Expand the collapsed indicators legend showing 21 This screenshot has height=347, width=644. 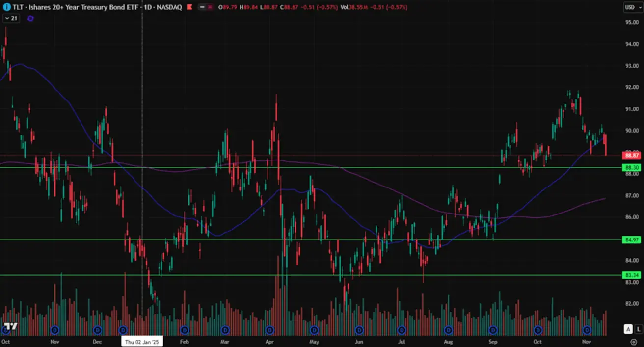click(x=10, y=18)
